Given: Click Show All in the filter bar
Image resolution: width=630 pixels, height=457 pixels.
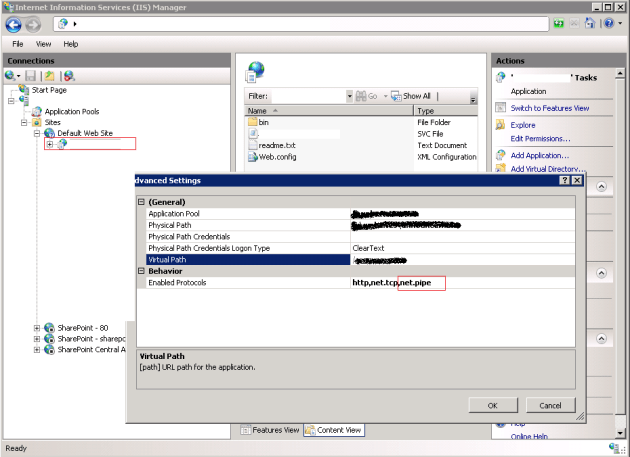Looking at the screenshot, I should tap(411, 96).
